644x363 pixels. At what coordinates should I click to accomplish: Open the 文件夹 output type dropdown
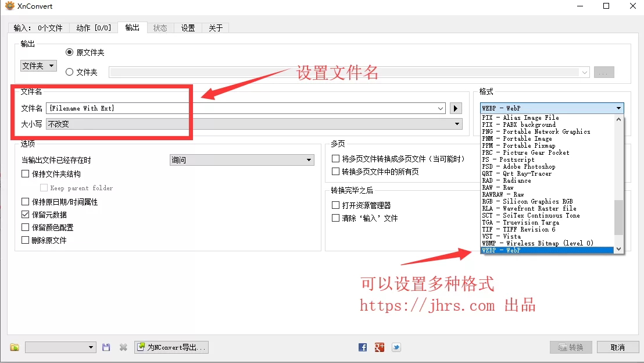pos(38,66)
